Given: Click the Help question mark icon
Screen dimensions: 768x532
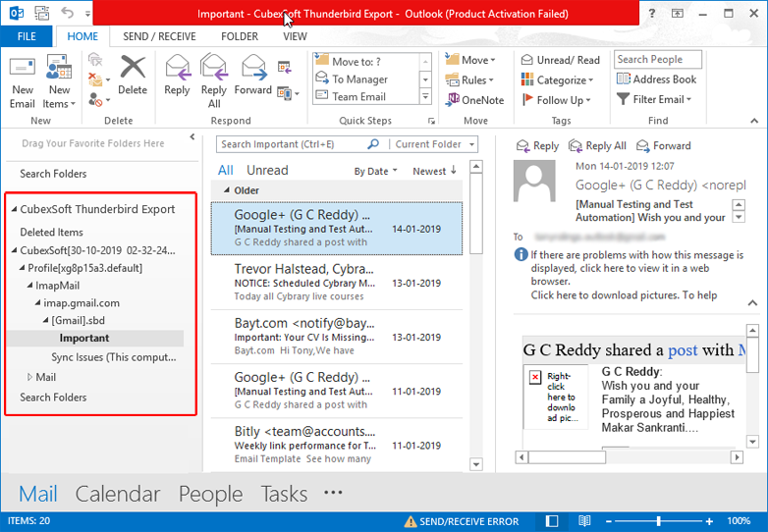Looking at the screenshot, I should pos(651,13).
